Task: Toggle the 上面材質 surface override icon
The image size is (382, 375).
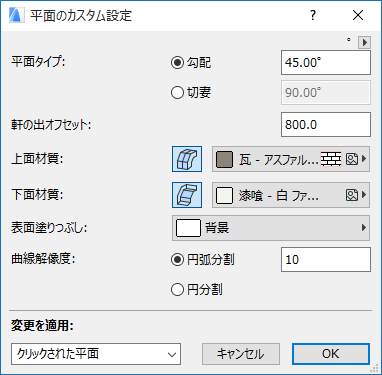Action: [x=187, y=159]
